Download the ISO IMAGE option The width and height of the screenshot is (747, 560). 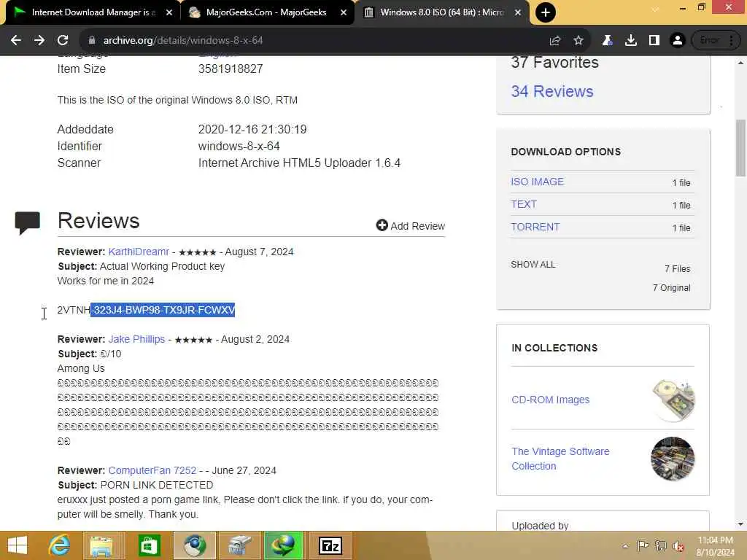pos(538,182)
